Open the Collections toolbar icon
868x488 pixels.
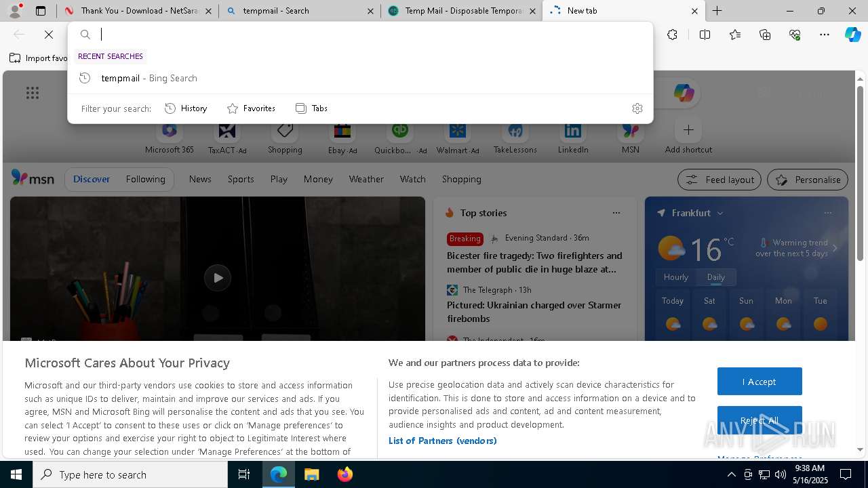(x=765, y=35)
